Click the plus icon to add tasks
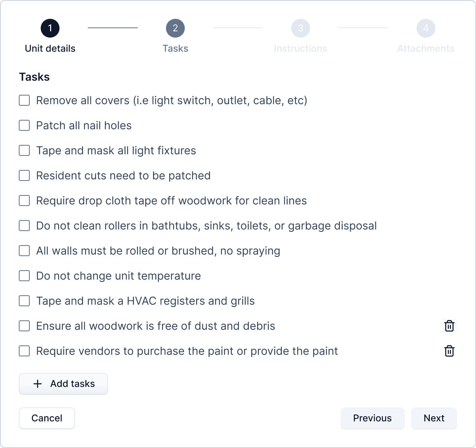 pyautogui.click(x=38, y=384)
